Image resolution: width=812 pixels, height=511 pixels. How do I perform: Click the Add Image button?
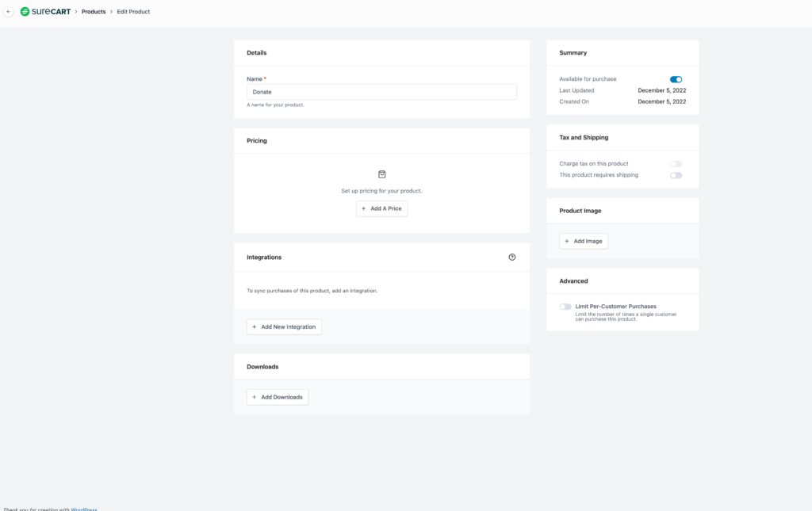pos(584,241)
